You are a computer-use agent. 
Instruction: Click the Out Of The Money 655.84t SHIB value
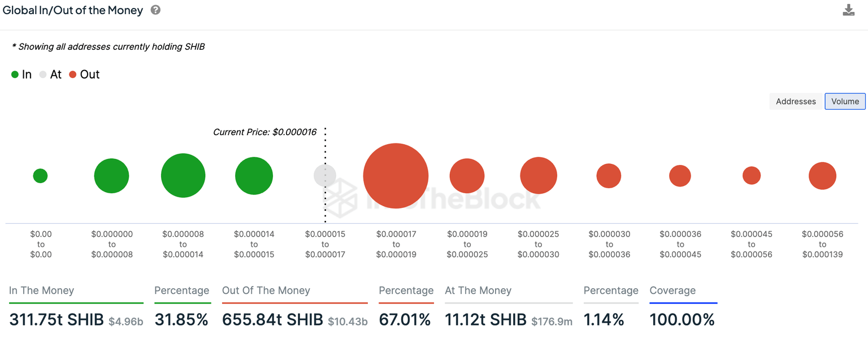(x=273, y=320)
